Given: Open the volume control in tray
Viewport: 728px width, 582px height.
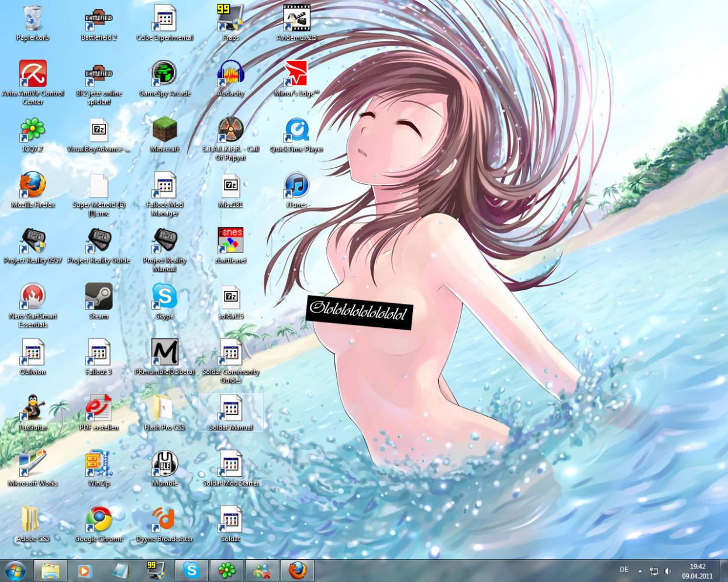Looking at the screenshot, I should click(x=668, y=570).
